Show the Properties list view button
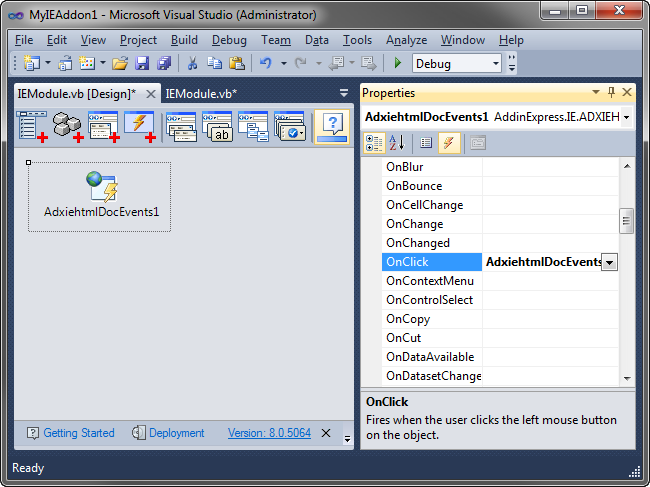650x487 pixels. coord(426,143)
